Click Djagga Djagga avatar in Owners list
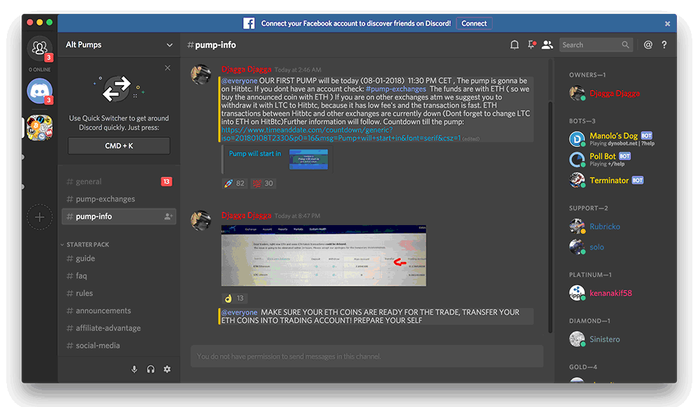 (x=577, y=93)
